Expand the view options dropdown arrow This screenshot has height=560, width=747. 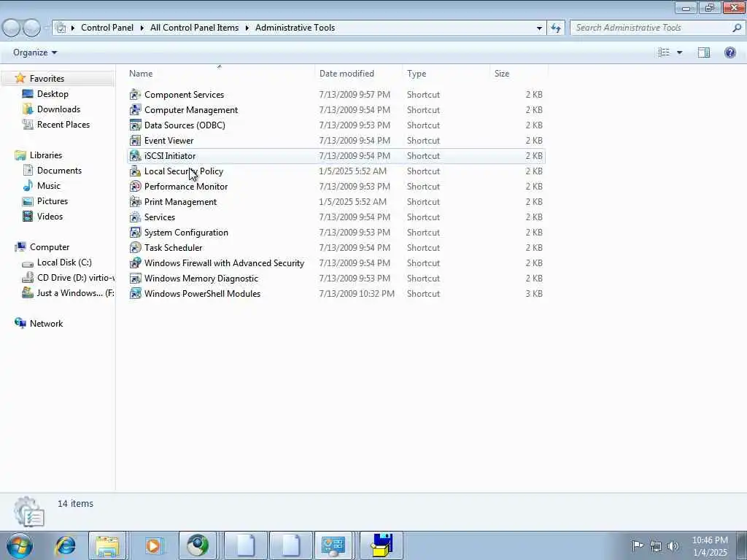679,52
